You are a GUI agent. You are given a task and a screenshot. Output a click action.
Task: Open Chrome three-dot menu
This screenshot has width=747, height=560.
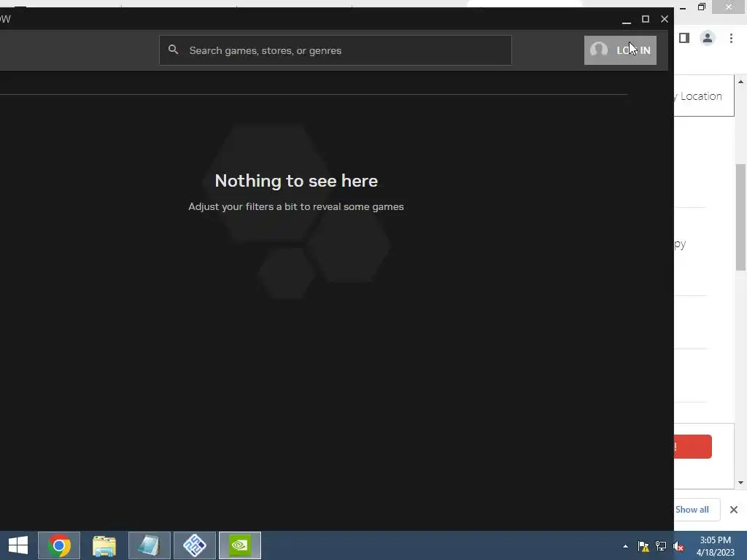(731, 38)
